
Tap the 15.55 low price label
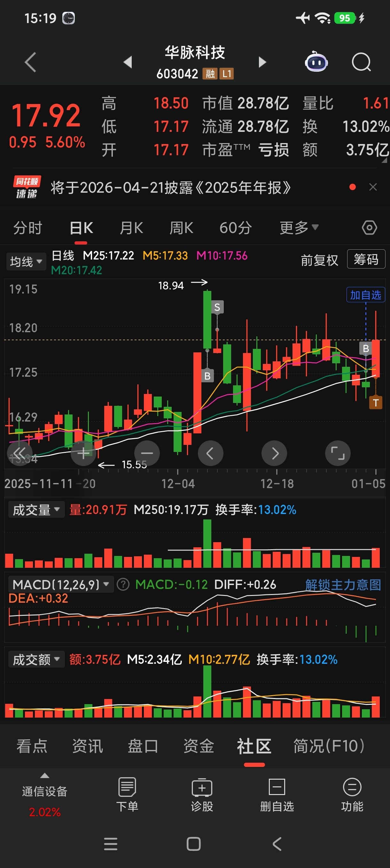click(x=134, y=465)
